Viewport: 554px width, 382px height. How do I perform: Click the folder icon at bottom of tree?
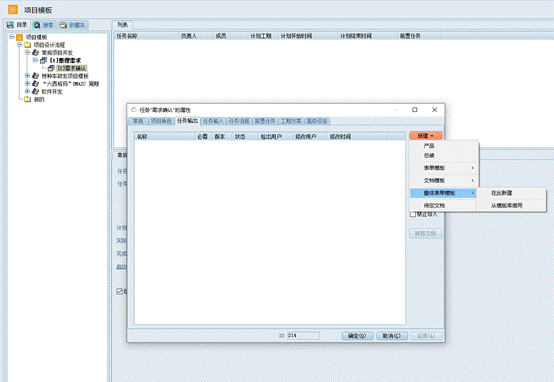27,99
